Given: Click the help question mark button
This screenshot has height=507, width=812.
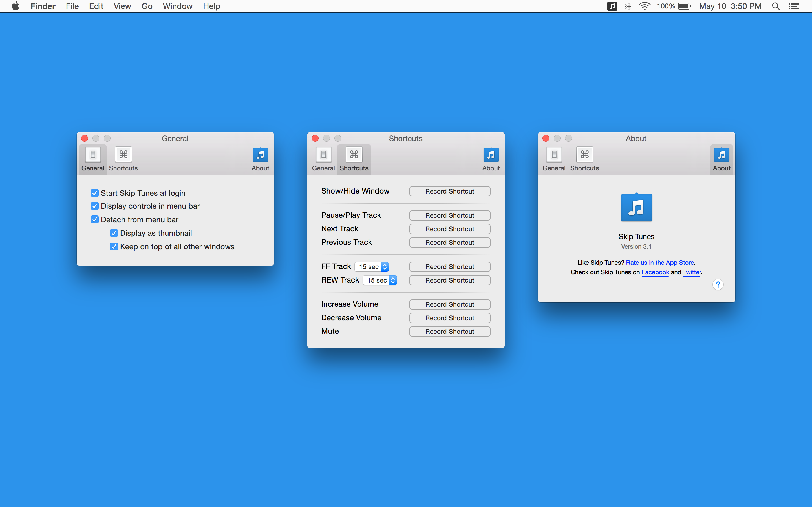Looking at the screenshot, I should click(x=718, y=285).
